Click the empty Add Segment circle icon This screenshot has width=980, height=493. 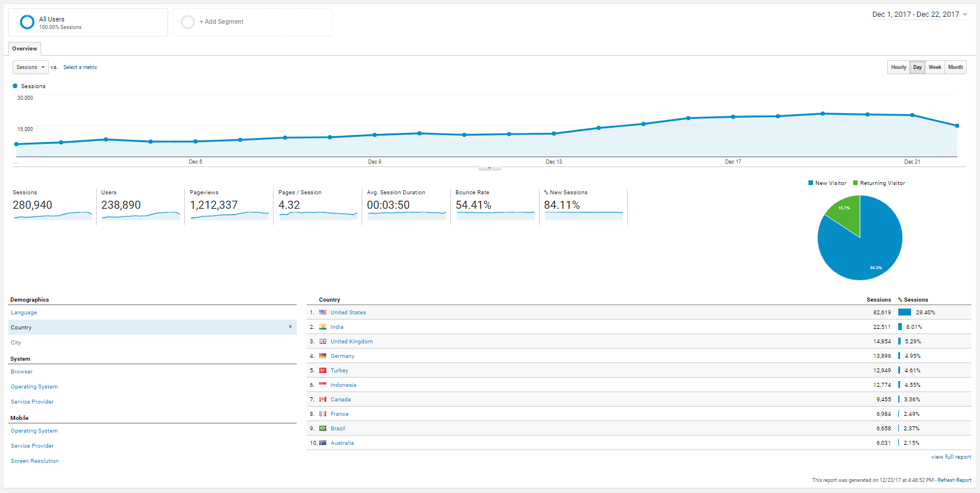188,22
